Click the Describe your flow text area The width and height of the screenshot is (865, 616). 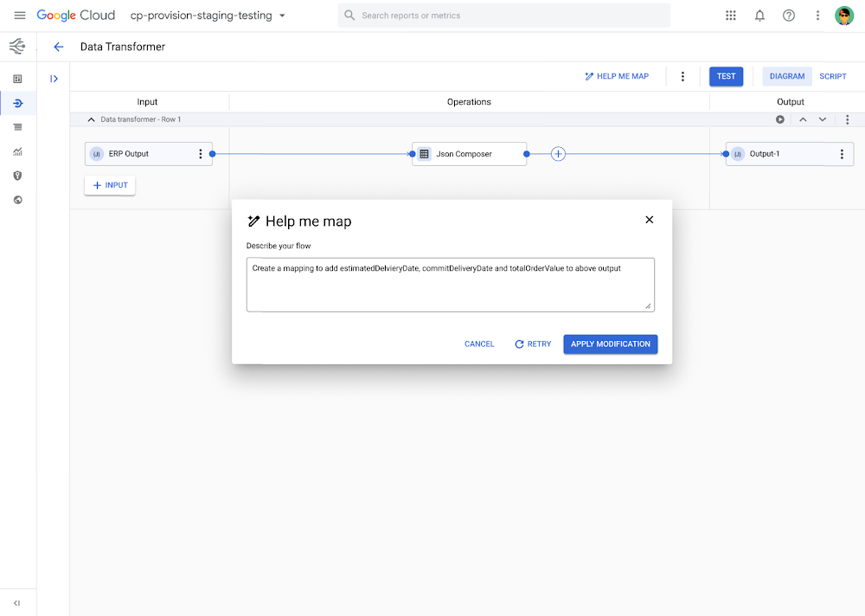pos(450,285)
